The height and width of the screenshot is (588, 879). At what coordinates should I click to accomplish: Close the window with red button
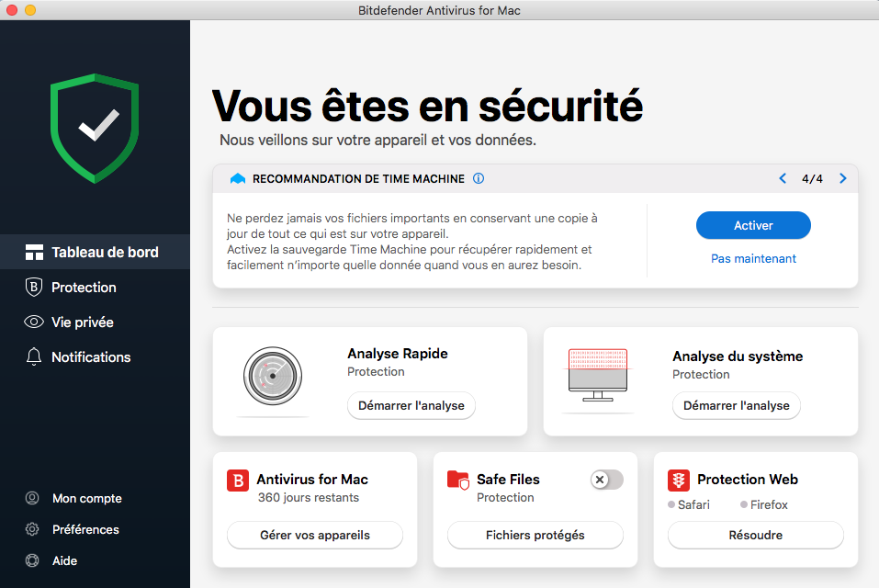click(11, 10)
